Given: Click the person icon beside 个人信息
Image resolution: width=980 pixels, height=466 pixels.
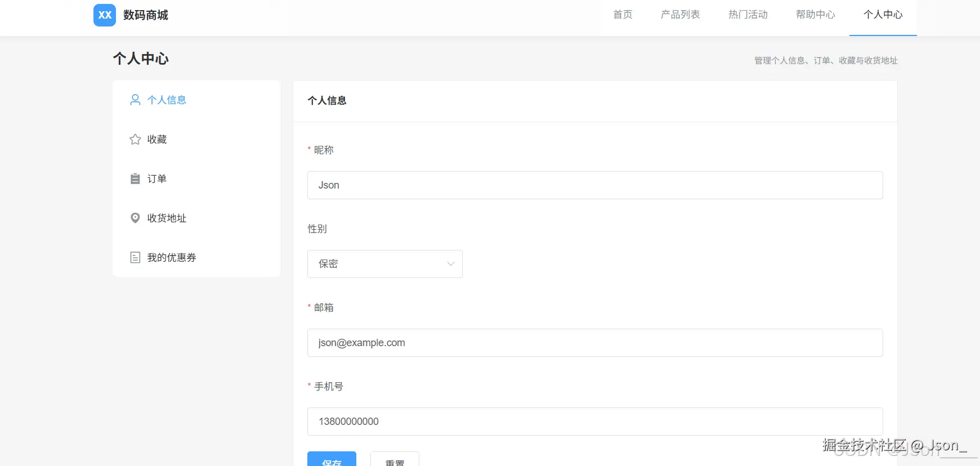Looking at the screenshot, I should [135, 100].
